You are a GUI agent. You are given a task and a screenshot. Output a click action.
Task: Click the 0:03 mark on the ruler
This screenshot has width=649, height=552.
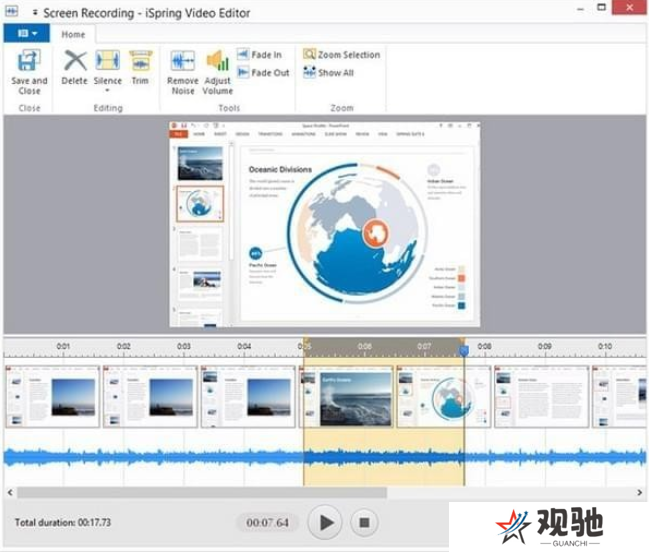point(184,346)
